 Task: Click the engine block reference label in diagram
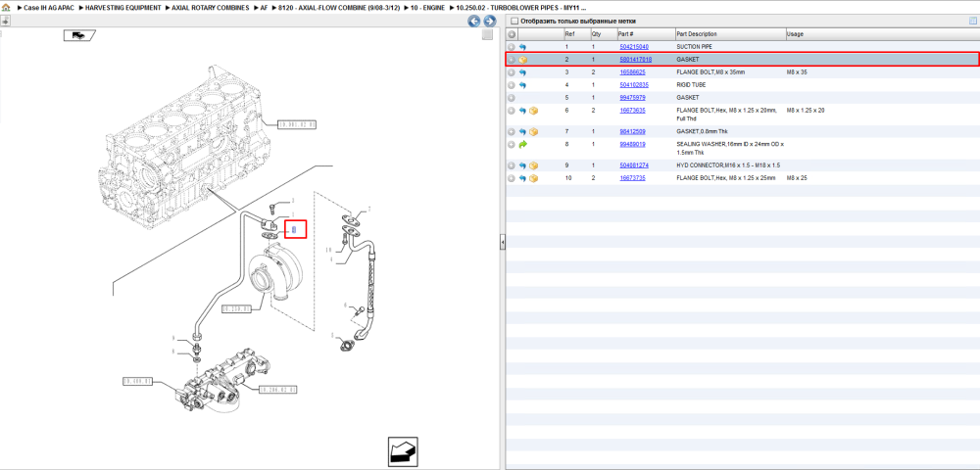pyautogui.click(x=296, y=124)
